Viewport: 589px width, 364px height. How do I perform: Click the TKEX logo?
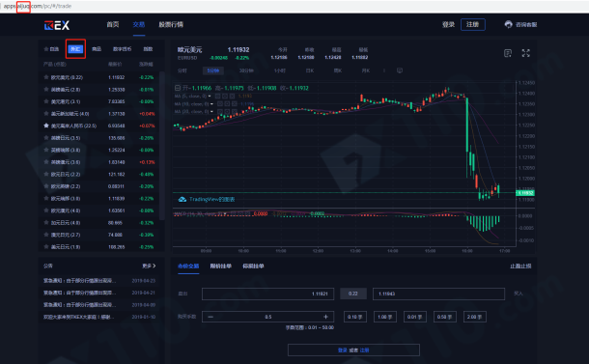click(x=57, y=25)
